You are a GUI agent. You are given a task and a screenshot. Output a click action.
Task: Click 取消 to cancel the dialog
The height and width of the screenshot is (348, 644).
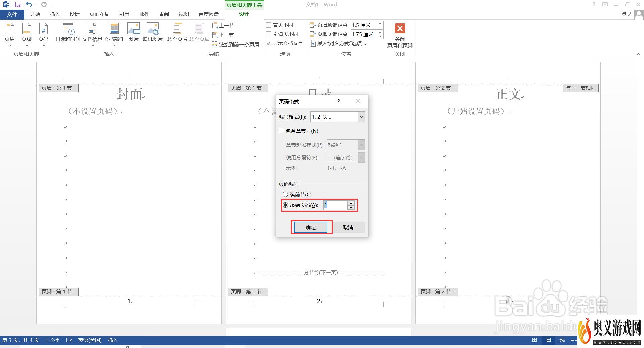pyautogui.click(x=348, y=227)
